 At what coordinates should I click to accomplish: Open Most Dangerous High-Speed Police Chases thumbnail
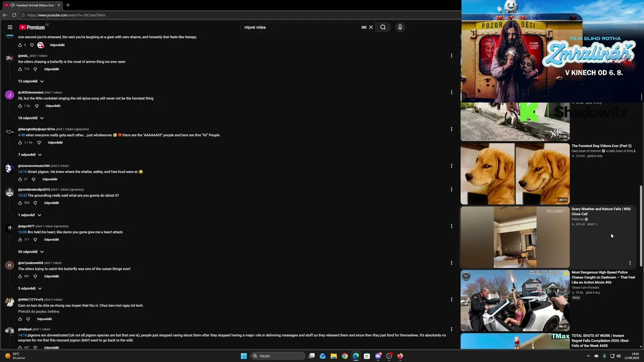(x=515, y=300)
